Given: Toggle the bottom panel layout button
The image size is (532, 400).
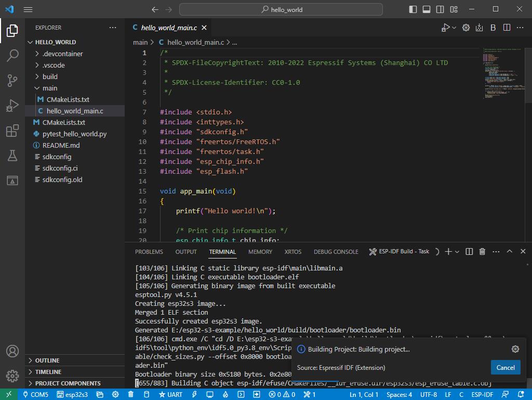Looking at the screenshot, I should pos(427,9).
